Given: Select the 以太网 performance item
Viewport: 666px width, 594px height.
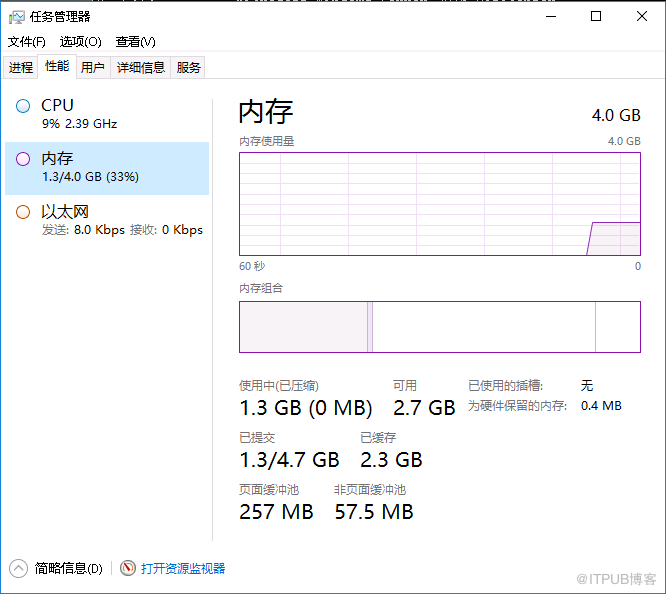Looking at the screenshot, I should (107, 220).
